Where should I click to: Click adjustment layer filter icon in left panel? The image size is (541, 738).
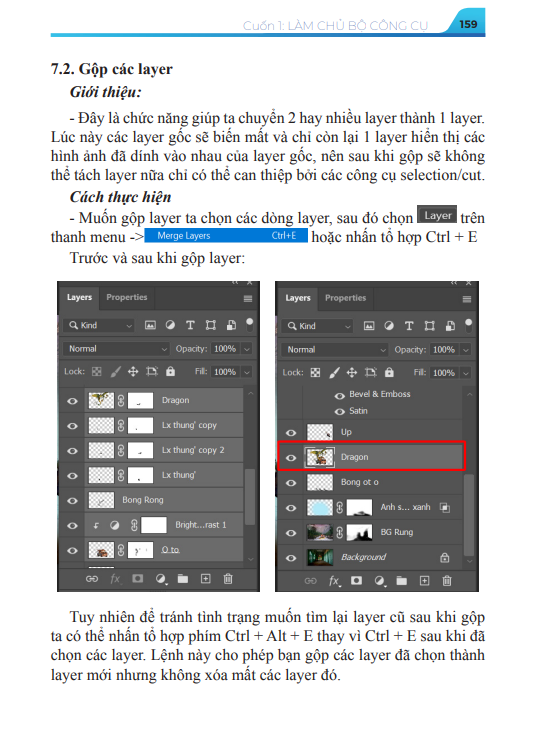(170, 325)
